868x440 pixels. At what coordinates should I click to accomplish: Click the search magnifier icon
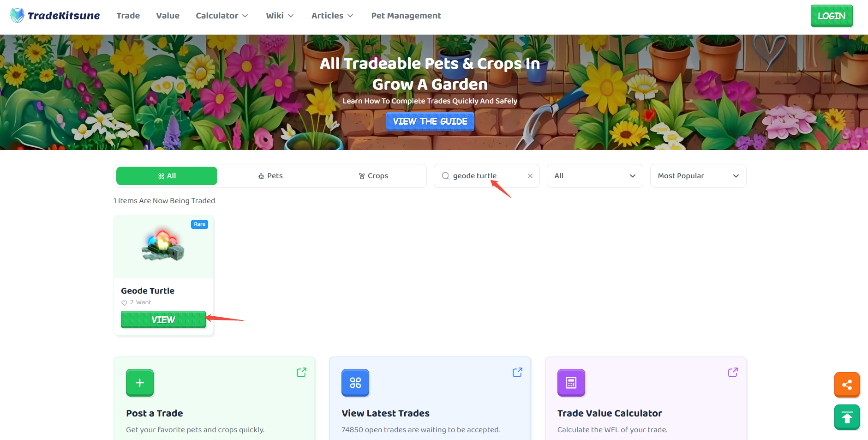[x=445, y=176]
